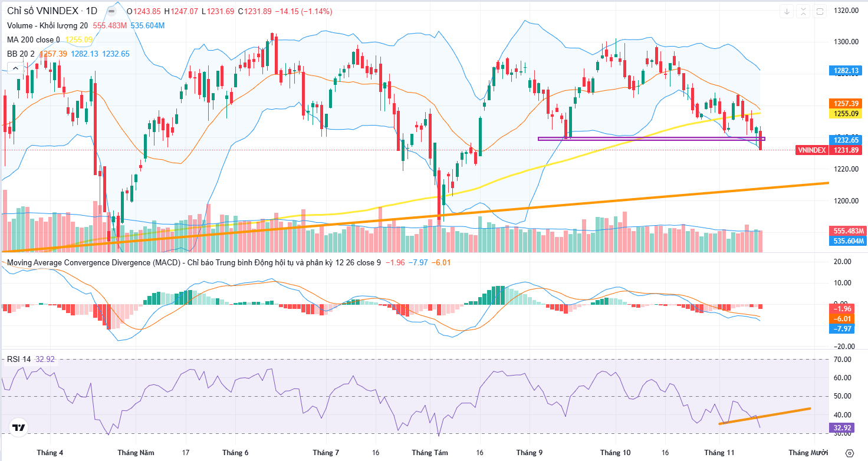
Task: Click the 555.483M volume label on axis
Action: (848, 230)
